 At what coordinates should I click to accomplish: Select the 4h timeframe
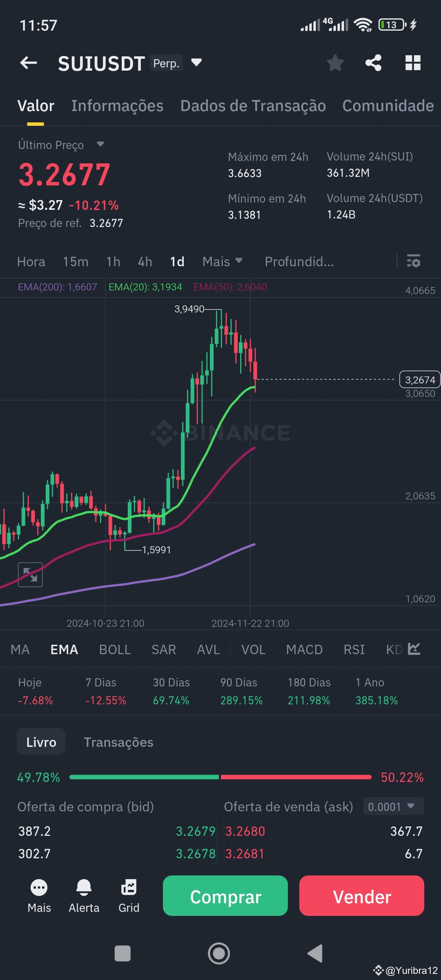(x=145, y=261)
